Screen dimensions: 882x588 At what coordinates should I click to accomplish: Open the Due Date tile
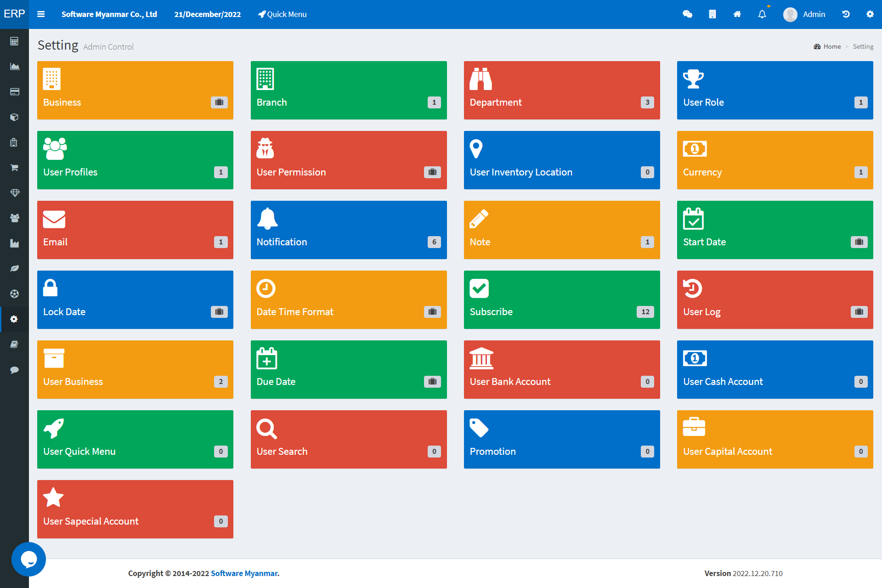pos(349,370)
